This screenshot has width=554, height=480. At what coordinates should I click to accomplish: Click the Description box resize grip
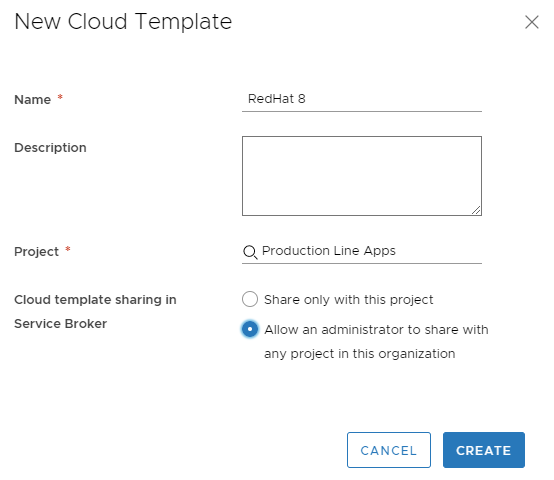pos(476,210)
